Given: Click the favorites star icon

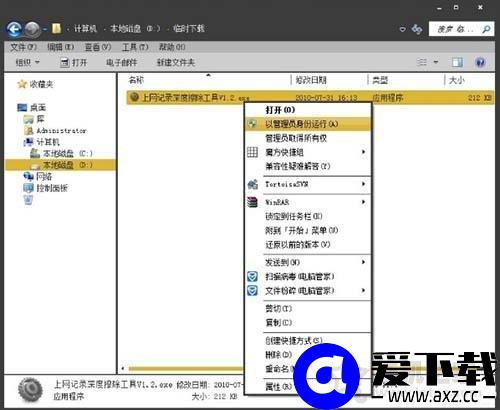Looking at the screenshot, I should tap(22, 84).
